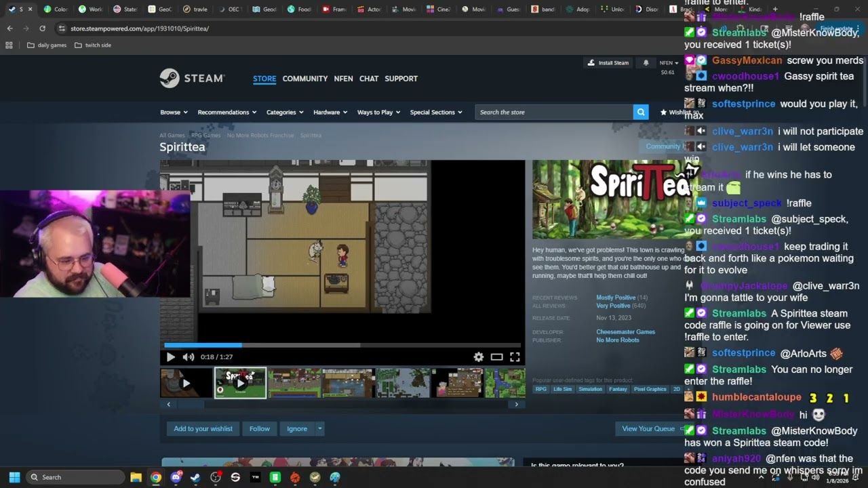Image resolution: width=868 pixels, height=488 pixels.
Task: Open the arrow dropdown beside Ignore
Action: pyautogui.click(x=319, y=429)
